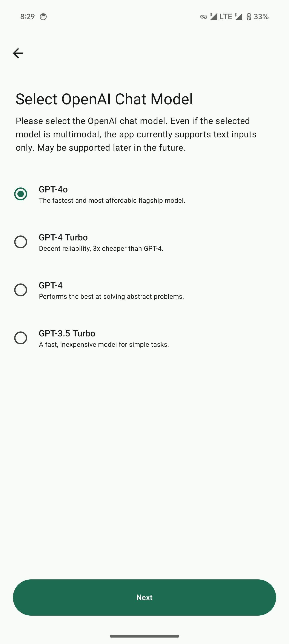Tap the "GPT-4 Turbo" model name text
Screen dimensions: 289x644
click(x=63, y=237)
